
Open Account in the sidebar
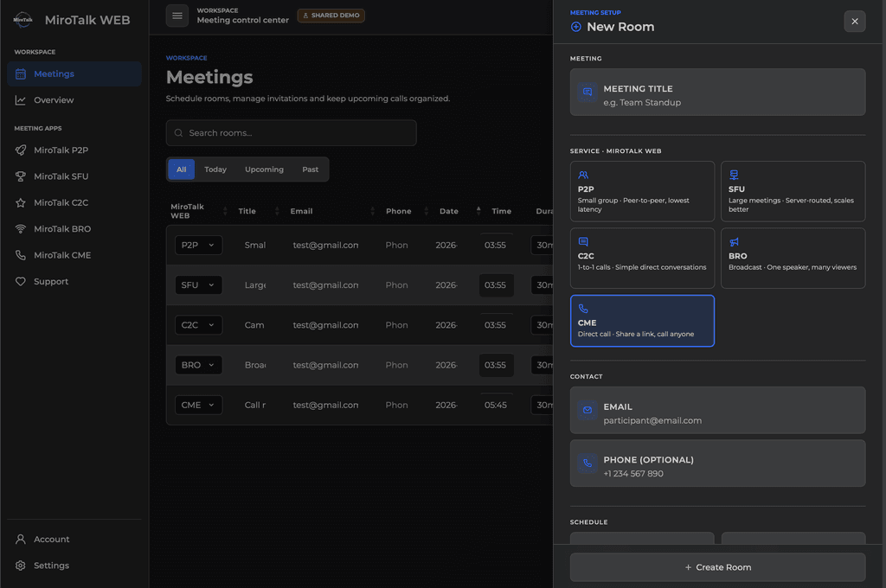pos(74,540)
